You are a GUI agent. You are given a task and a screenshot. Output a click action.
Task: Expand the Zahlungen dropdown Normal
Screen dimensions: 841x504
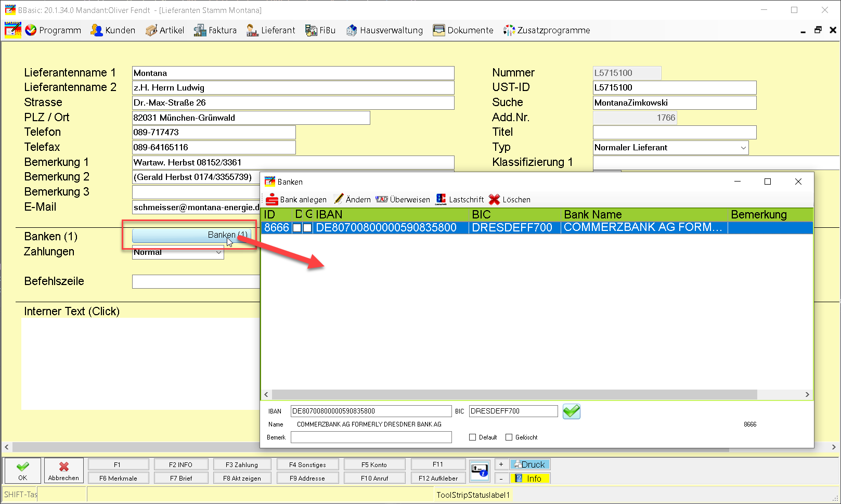tap(218, 252)
